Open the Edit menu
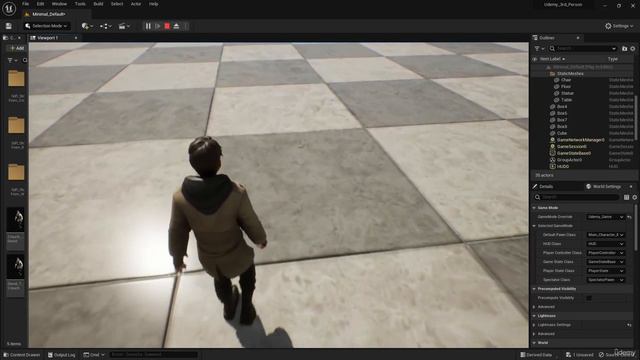Viewport: 640px width, 360px height. 40,4
